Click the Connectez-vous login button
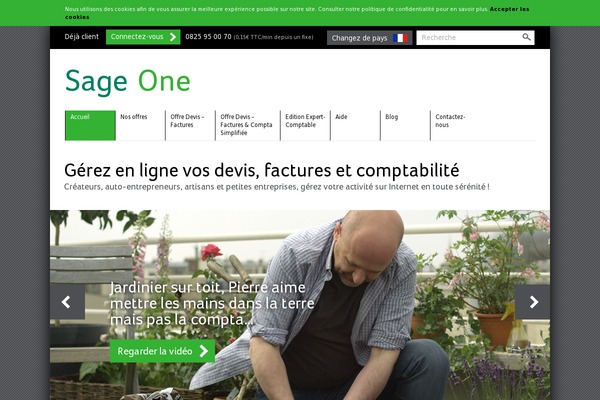 [143, 37]
